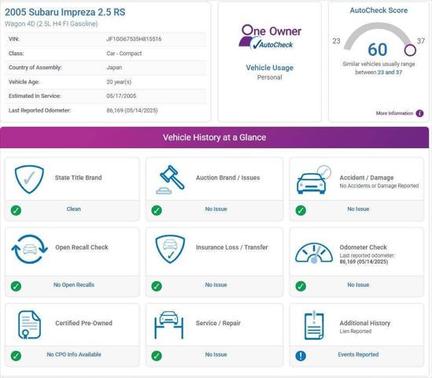Click the One Owner AutoCheck logo
This screenshot has width=432, height=378.
click(270, 37)
